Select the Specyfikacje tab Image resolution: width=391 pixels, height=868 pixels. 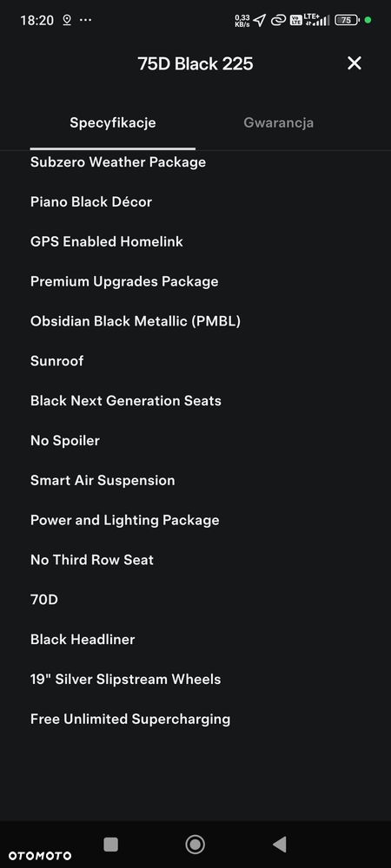[x=112, y=122]
